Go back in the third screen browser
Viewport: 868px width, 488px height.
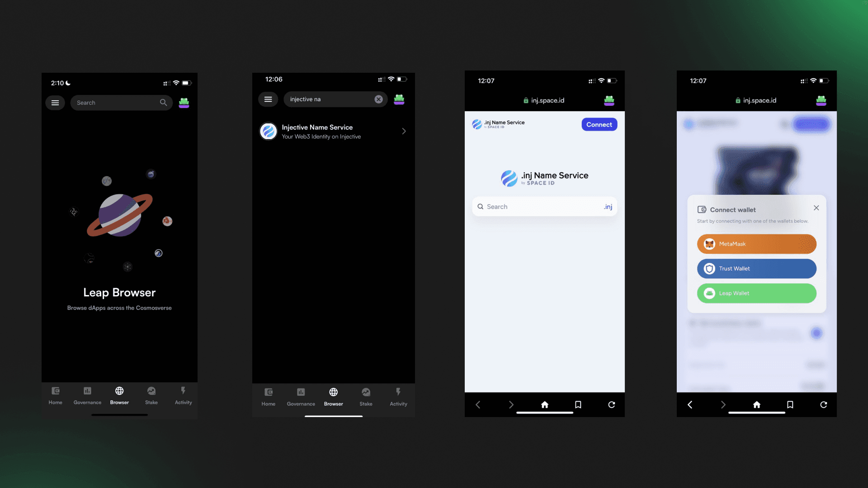[478, 405]
